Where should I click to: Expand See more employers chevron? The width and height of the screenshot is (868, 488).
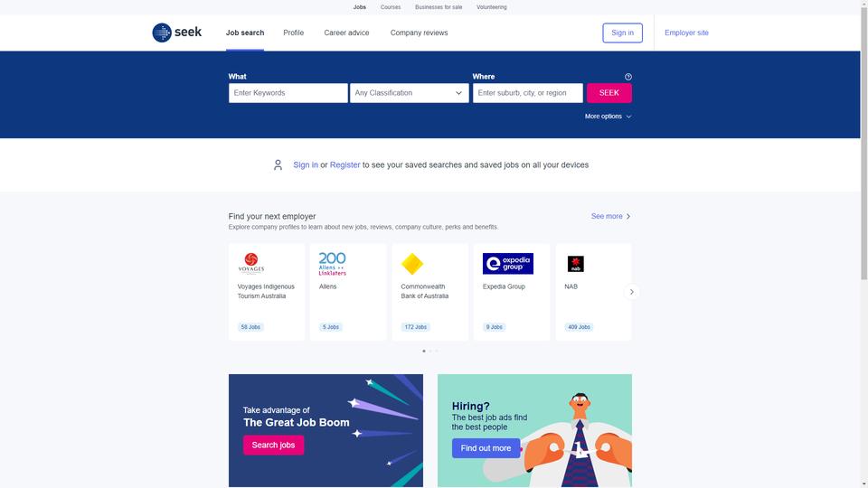click(627, 216)
